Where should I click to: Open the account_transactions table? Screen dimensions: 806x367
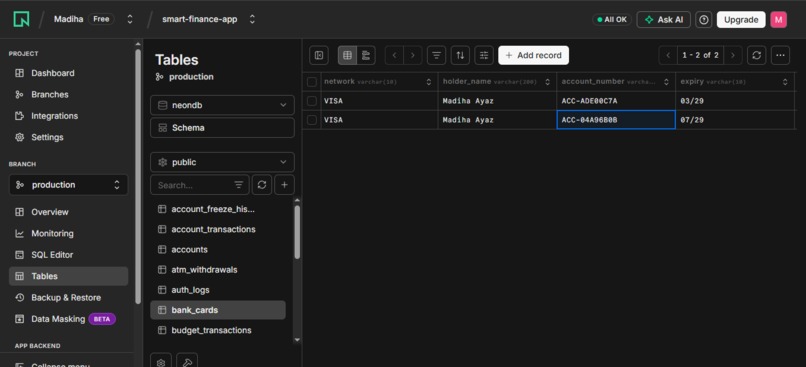(x=218, y=229)
